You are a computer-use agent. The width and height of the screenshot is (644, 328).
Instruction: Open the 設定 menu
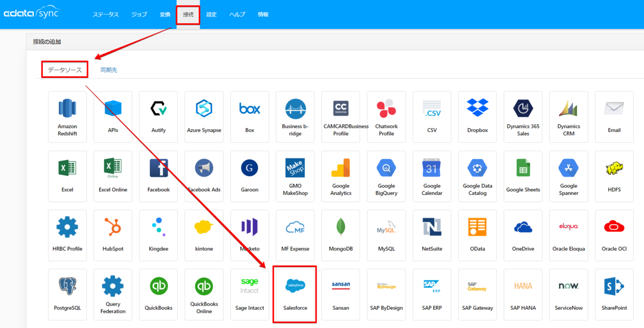(211, 14)
